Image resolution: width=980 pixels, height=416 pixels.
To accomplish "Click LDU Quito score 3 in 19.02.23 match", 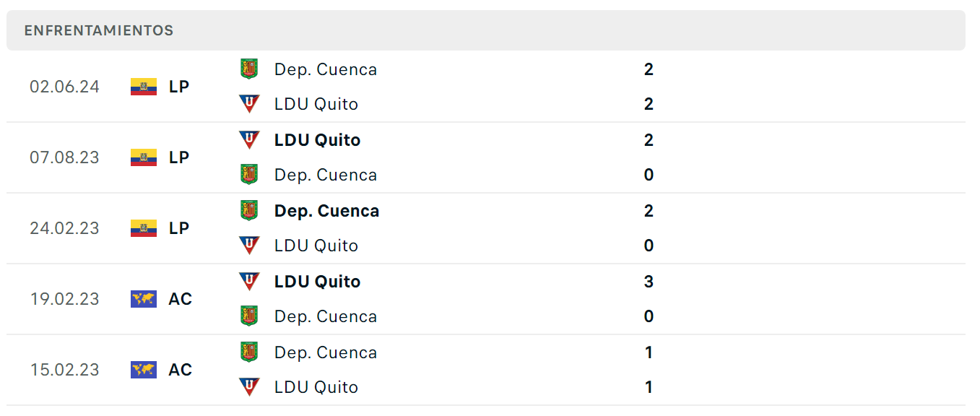I will coord(649,282).
